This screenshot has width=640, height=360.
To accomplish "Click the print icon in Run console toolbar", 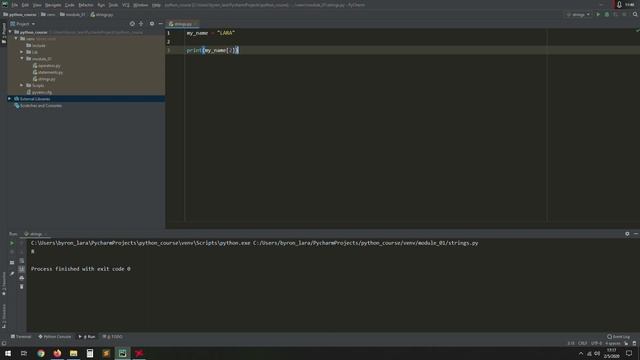I will [22, 278].
